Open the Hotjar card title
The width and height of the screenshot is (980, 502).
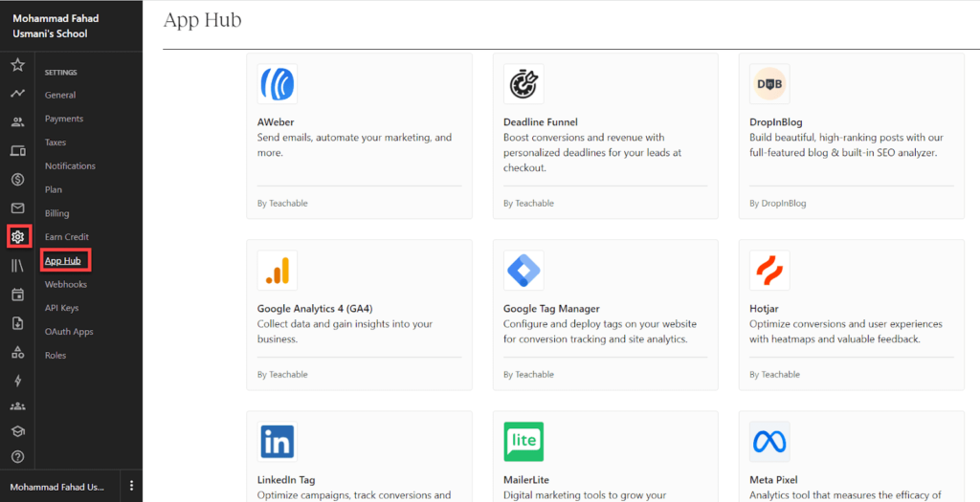pos(764,309)
